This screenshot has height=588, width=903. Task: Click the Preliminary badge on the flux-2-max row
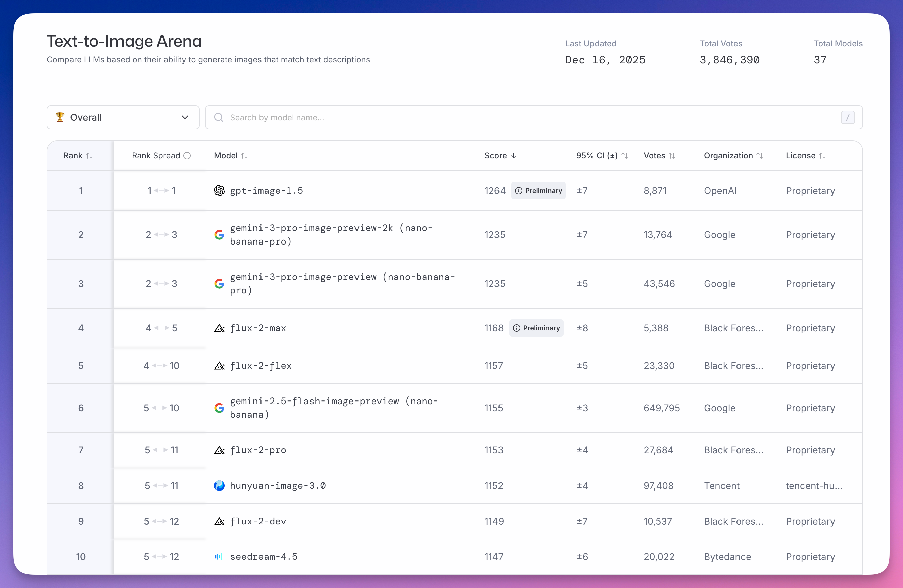pyautogui.click(x=536, y=328)
